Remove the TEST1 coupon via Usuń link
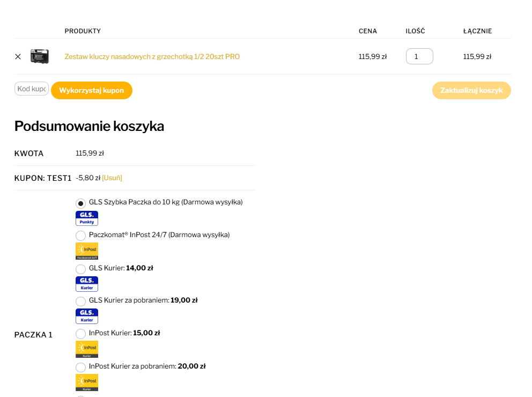The image size is (532, 397). tap(112, 178)
